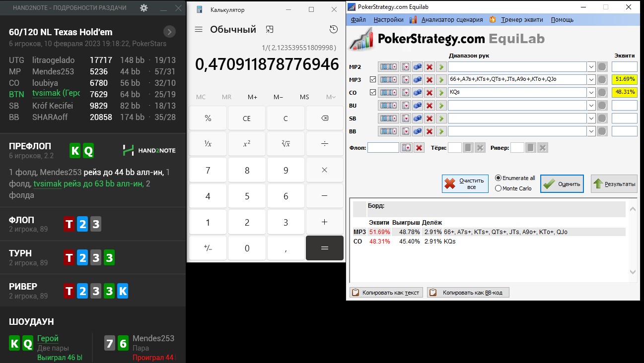Click Оценить button
Viewport: 644px width, 363px height.
[562, 184]
